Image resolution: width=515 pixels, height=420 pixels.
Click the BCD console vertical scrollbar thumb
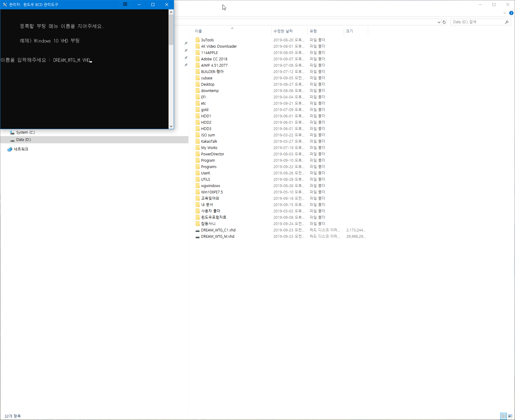pyautogui.click(x=171, y=30)
